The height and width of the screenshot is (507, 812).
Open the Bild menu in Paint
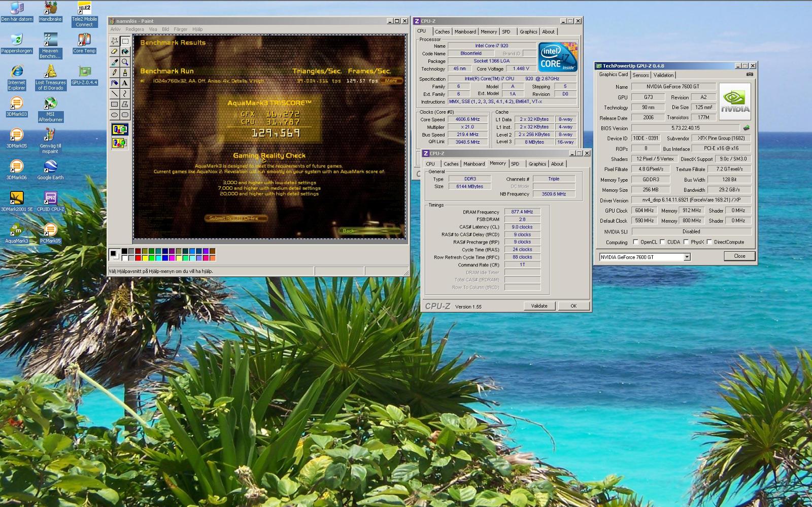pyautogui.click(x=165, y=29)
